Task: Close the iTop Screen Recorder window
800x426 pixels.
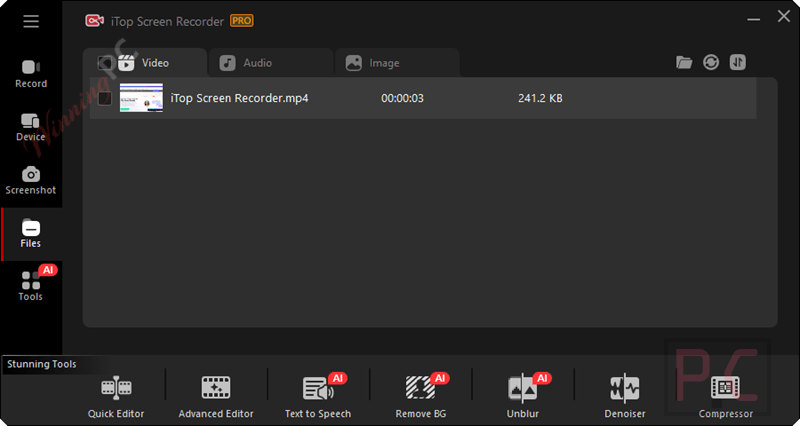Action: click(784, 16)
